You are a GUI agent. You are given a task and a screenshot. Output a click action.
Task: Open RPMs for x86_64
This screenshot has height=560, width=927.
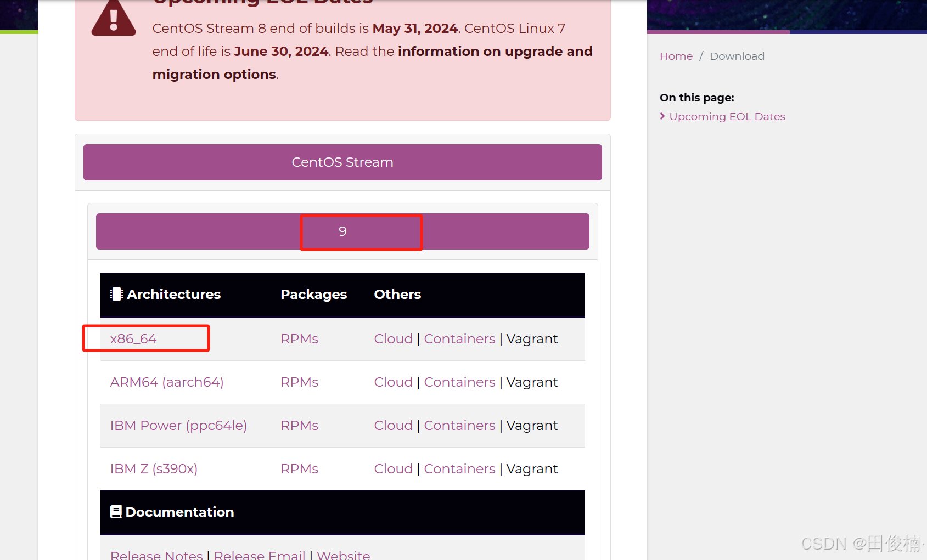pos(300,339)
